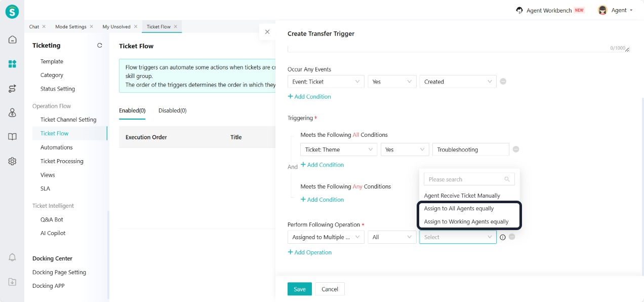Image resolution: width=644 pixels, height=302 pixels.
Task: Open Automations in the Ticketing menu
Action: (57, 147)
